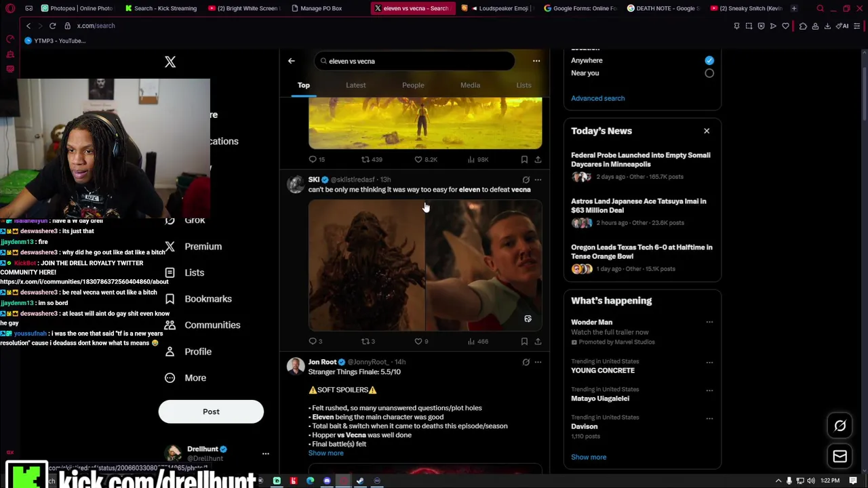The height and width of the screenshot is (488, 868).
Task: Open options for Wonder Man promoted trend
Action: click(709, 323)
